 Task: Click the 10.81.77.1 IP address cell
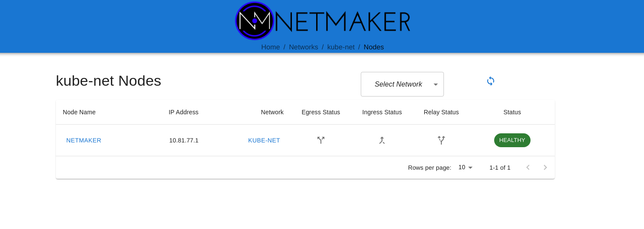184,140
